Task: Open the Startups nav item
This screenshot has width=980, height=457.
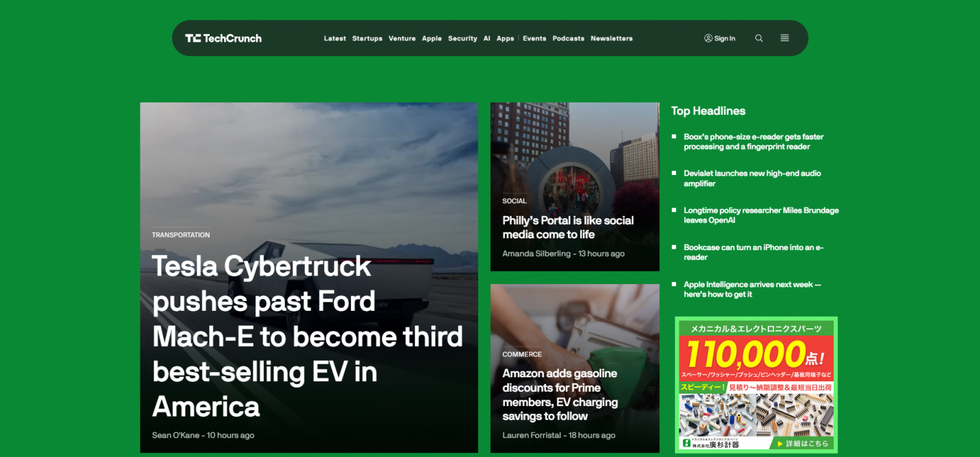Action: click(367, 39)
